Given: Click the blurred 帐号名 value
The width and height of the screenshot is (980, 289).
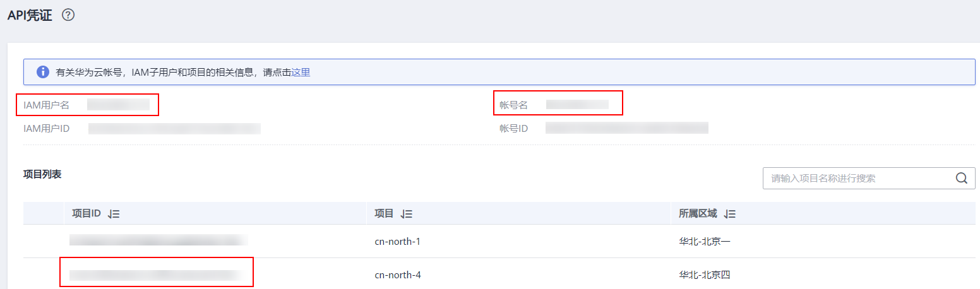Looking at the screenshot, I should (577, 105).
